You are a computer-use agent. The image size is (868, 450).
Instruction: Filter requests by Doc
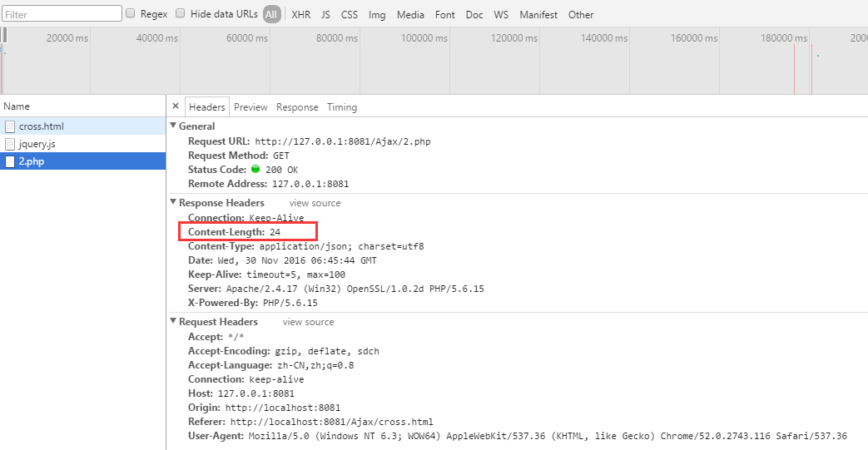(x=474, y=15)
